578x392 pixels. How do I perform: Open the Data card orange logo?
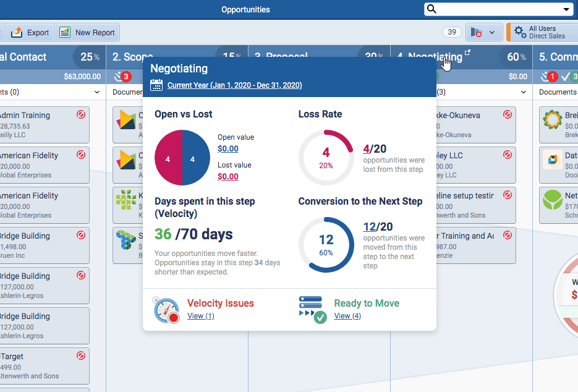click(552, 160)
